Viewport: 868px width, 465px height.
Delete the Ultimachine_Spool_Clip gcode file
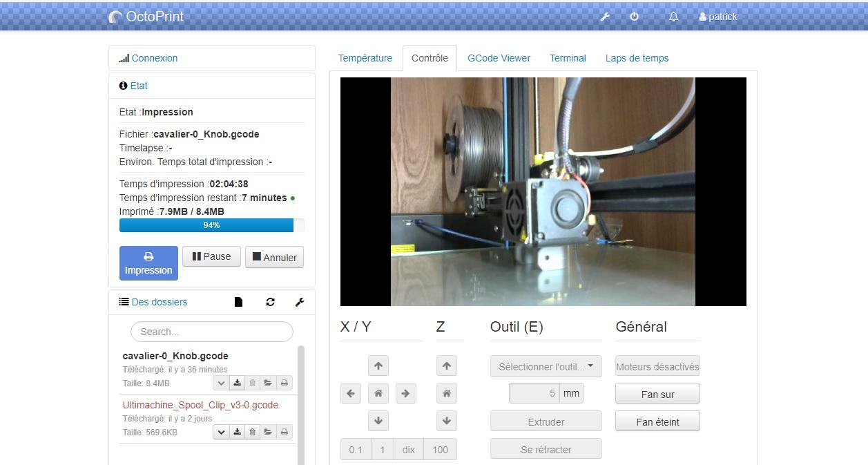coord(253,432)
